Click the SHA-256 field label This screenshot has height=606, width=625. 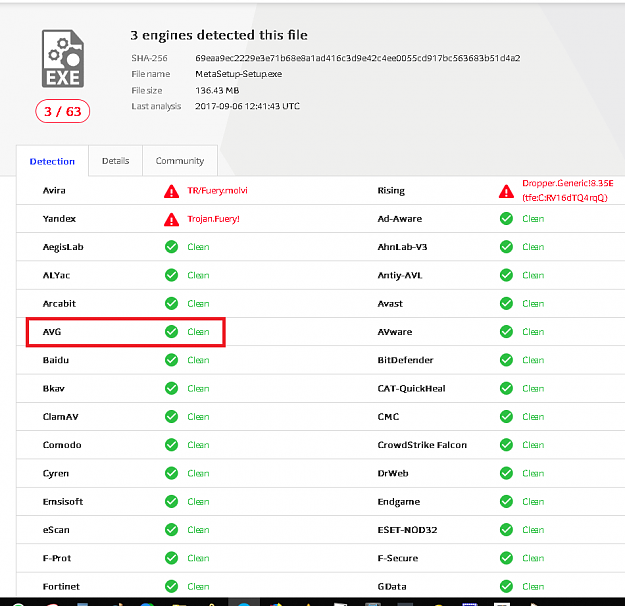pyautogui.click(x=149, y=58)
